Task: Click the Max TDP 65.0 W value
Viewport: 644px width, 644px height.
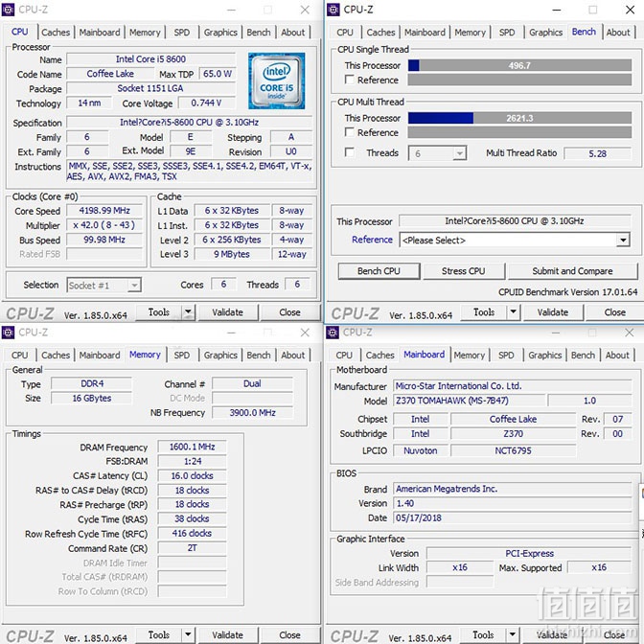Action: (218, 74)
